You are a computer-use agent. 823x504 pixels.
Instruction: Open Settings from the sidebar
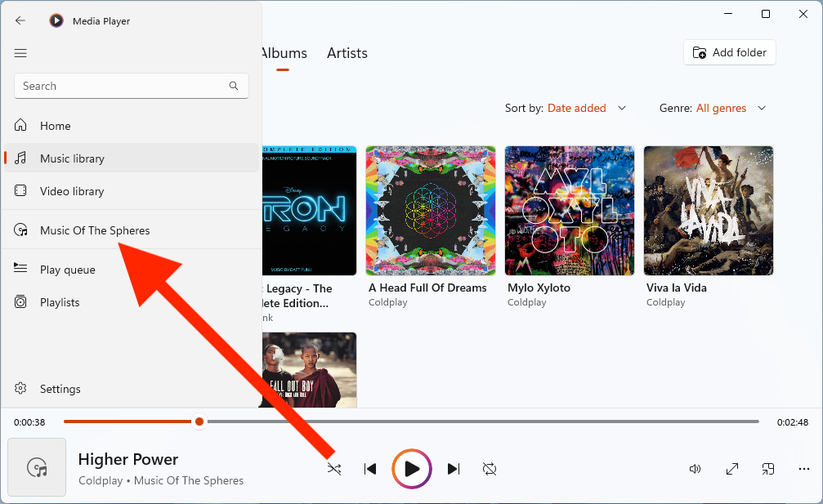60,389
